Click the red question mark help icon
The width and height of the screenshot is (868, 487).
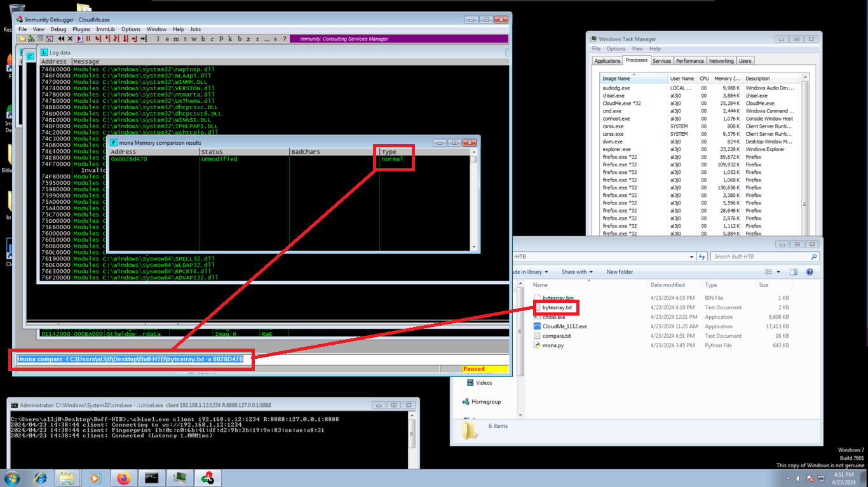click(284, 39)
